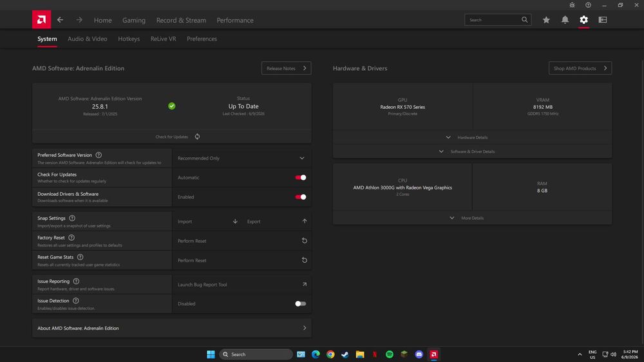The width and height of the screenshot is (644, 362).
Task: Expand Hardware Details
Action: (x=472, y=137)
